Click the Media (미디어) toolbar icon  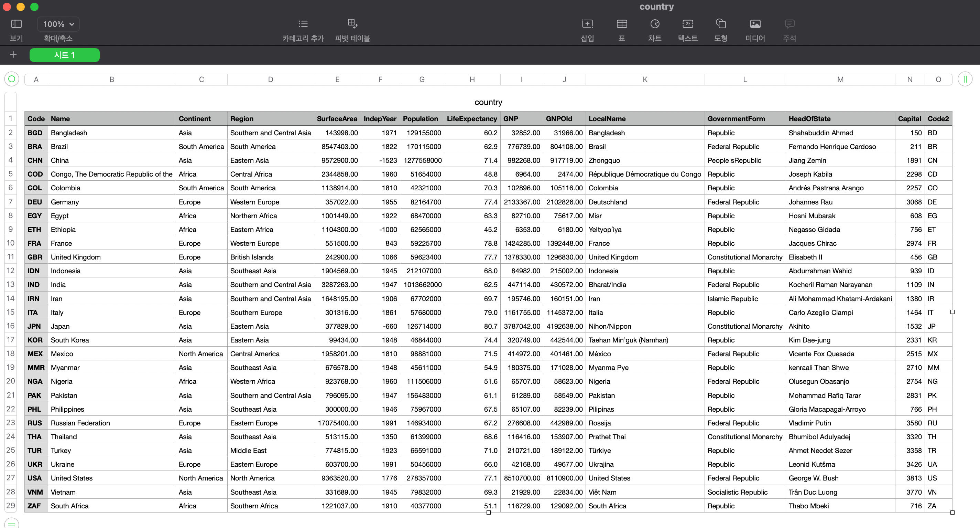click(755, 24)
